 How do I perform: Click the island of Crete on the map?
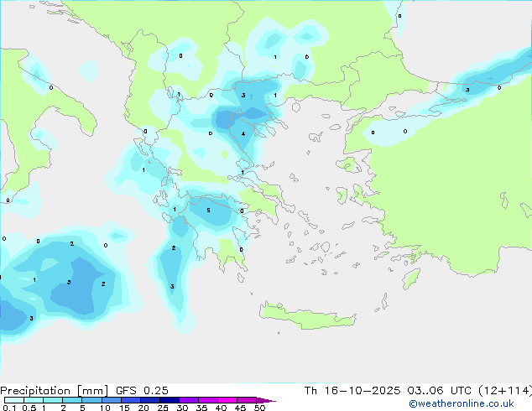(x=307, y=316)
